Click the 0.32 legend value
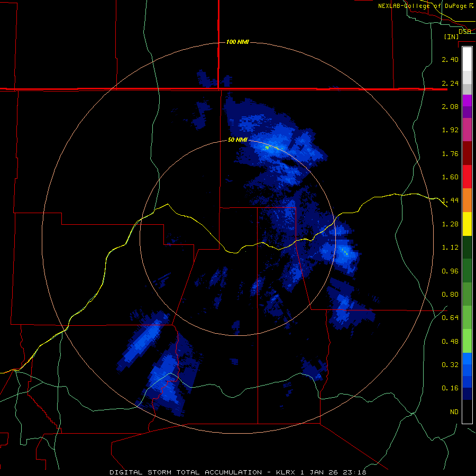Screen dimensions: 476x476 tap(450, 365)
